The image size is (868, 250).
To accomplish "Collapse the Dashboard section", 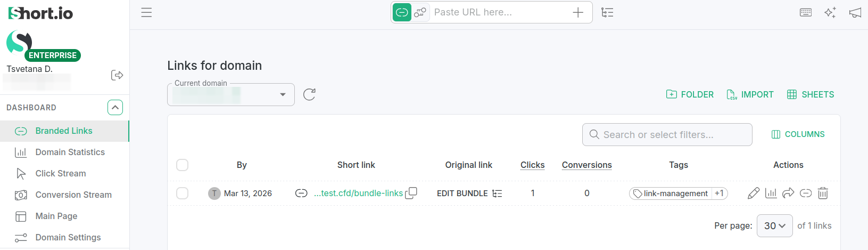I will click(x=115, y=108).
